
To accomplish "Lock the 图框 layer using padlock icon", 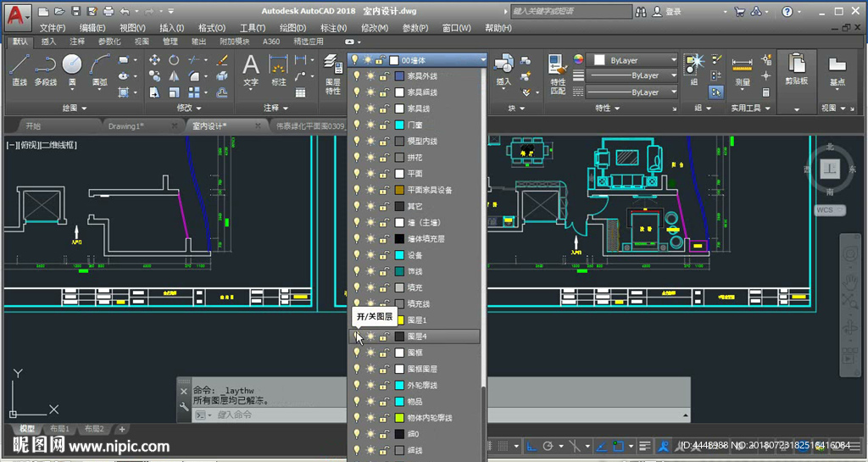I will 383,353.
